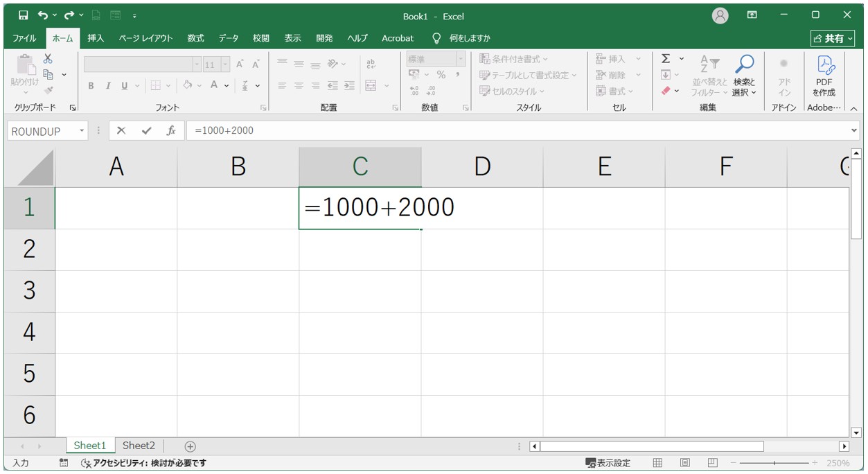Click the increase font size icon
Image resolution: width=868 pixels, height=474 pixels.
240,64
